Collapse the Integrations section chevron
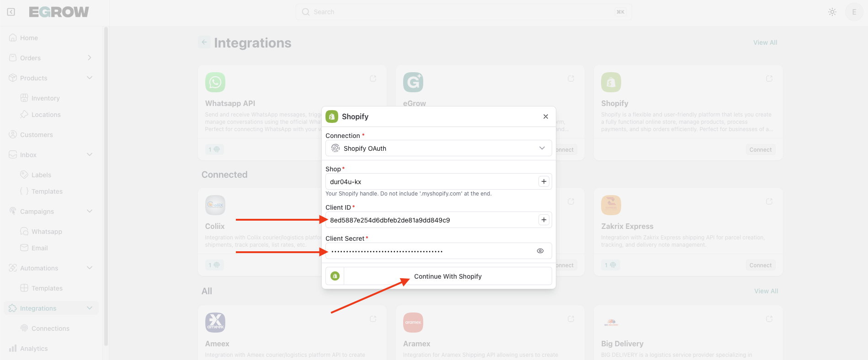Screen dimensions: 868x360 pyautogui.click(x=90, y=308)
